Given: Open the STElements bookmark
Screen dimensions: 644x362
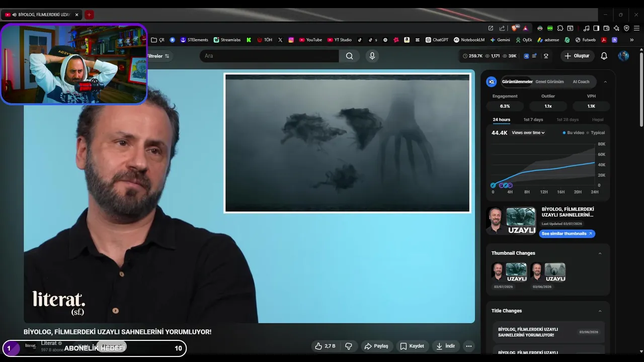Looking at the screenshot, I should point(194,40).
